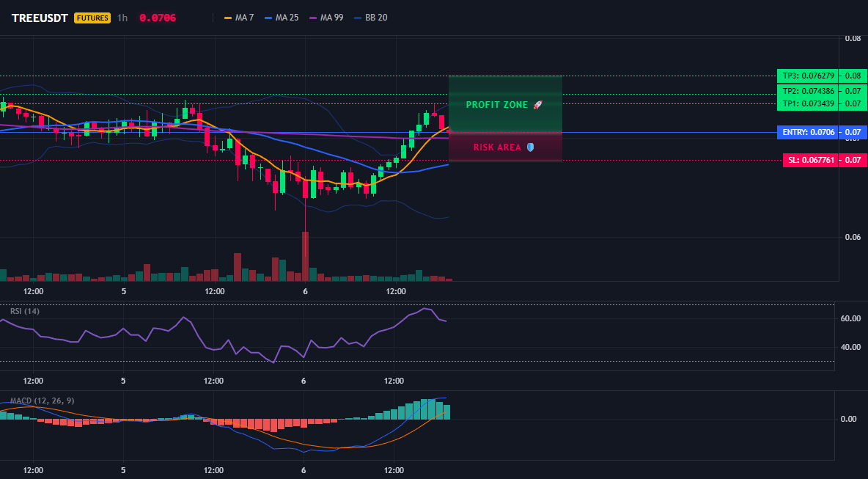Click the FUTURES badge
This screenshot has height=479, width=868.
click(92, 18)
